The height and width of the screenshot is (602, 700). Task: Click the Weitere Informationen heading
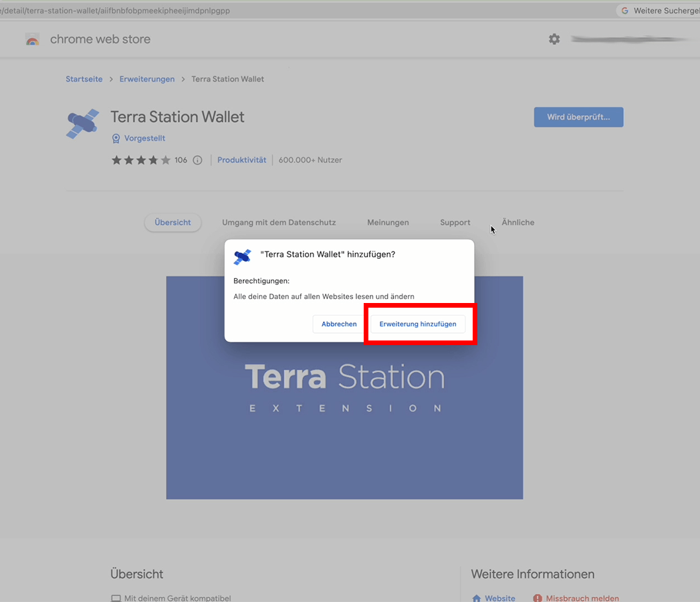[533, 574]
